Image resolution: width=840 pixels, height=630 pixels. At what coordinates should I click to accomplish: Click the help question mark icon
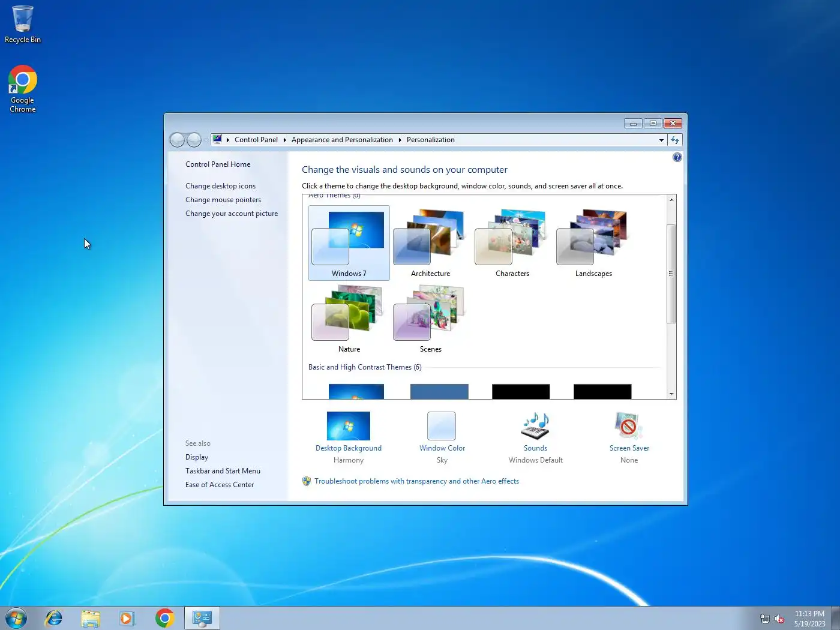point(677,157)
